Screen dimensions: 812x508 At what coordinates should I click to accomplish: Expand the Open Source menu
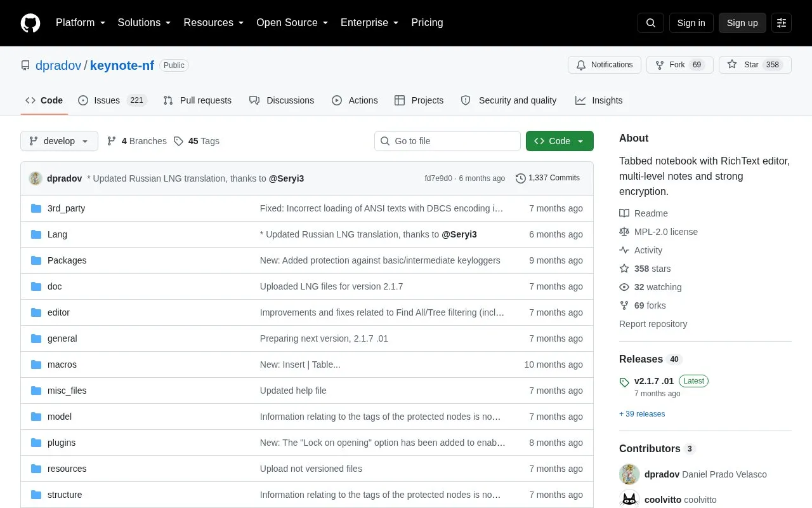pyautogui.click(x=292, y=23)
